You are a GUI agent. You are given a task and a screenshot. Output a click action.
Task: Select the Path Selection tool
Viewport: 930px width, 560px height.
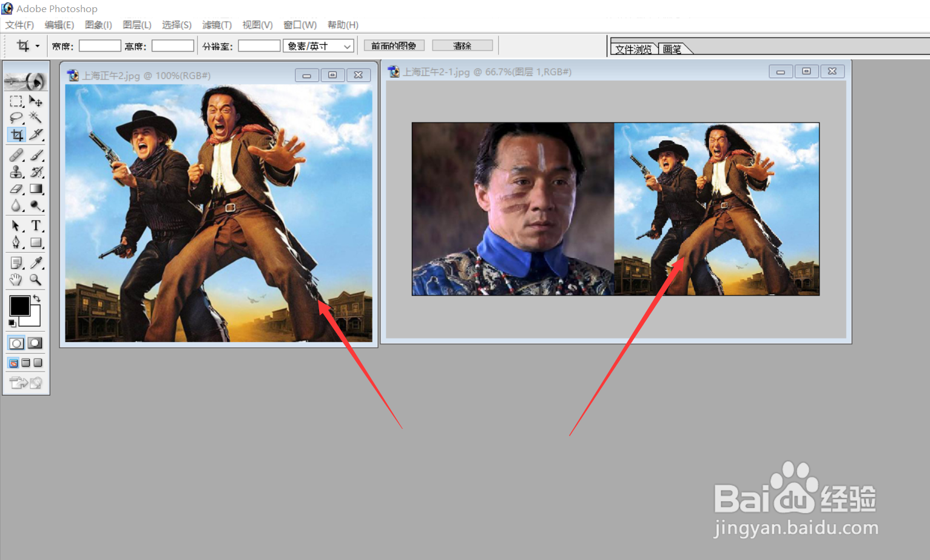tap(16, 226)
